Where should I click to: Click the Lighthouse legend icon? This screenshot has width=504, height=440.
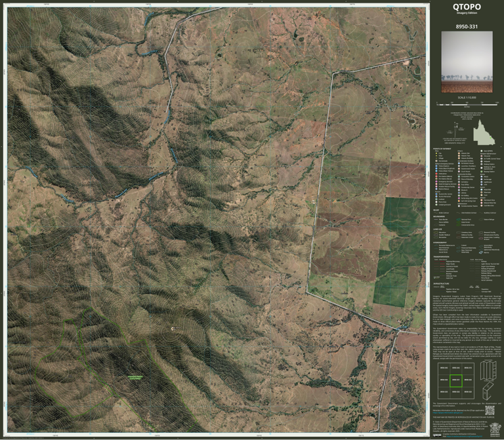point(482,182)
